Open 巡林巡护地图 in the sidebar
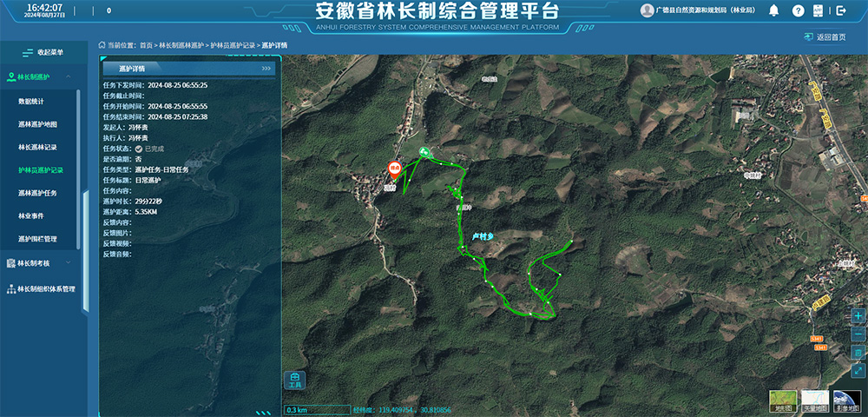 (38, 124)
